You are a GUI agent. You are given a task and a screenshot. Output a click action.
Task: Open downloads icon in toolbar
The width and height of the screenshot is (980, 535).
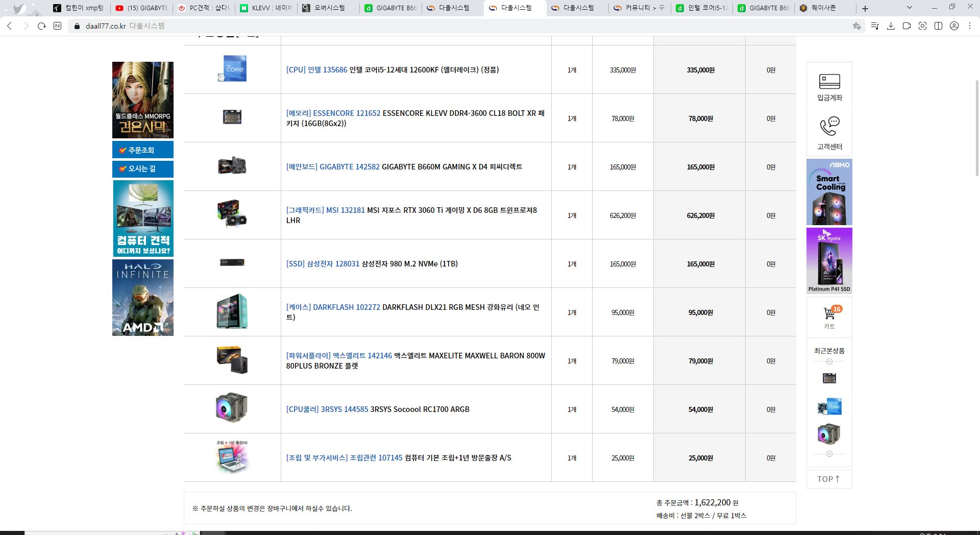891,26
